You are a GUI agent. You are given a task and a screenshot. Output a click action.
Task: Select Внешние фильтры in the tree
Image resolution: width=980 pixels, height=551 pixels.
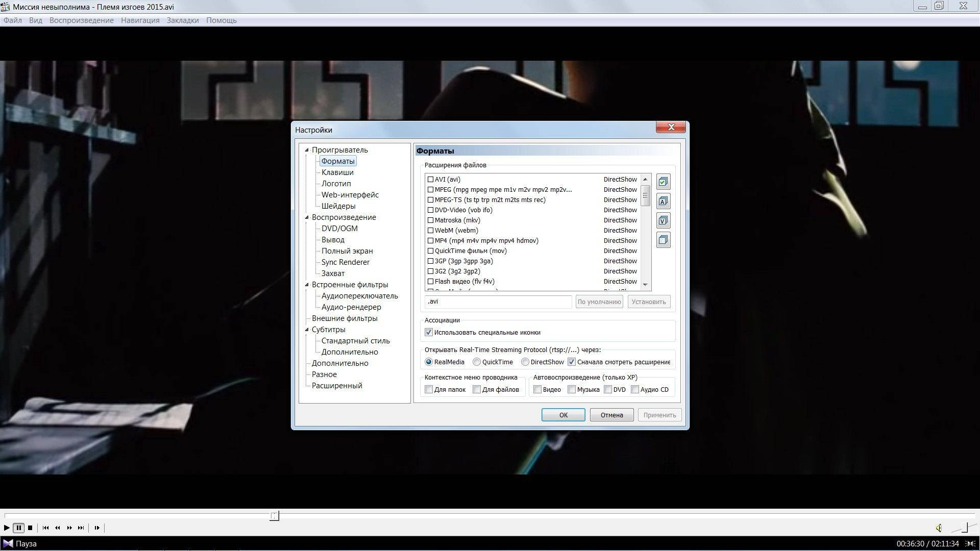345,318
